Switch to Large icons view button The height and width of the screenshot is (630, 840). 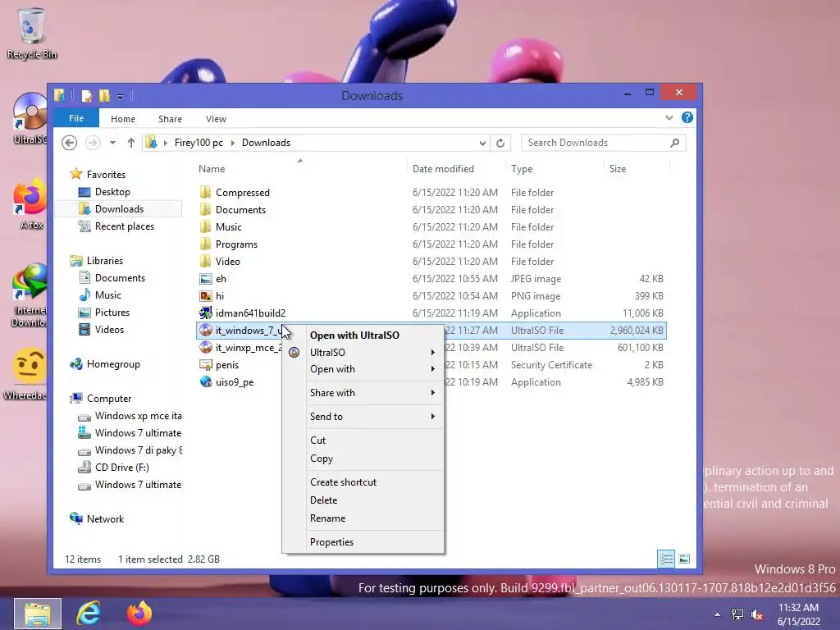(684, 559)
